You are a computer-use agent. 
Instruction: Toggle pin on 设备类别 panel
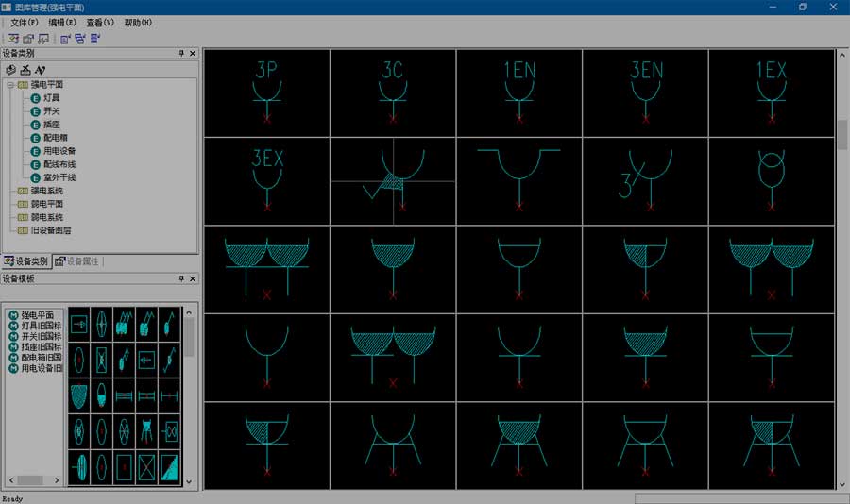[181, 53]
